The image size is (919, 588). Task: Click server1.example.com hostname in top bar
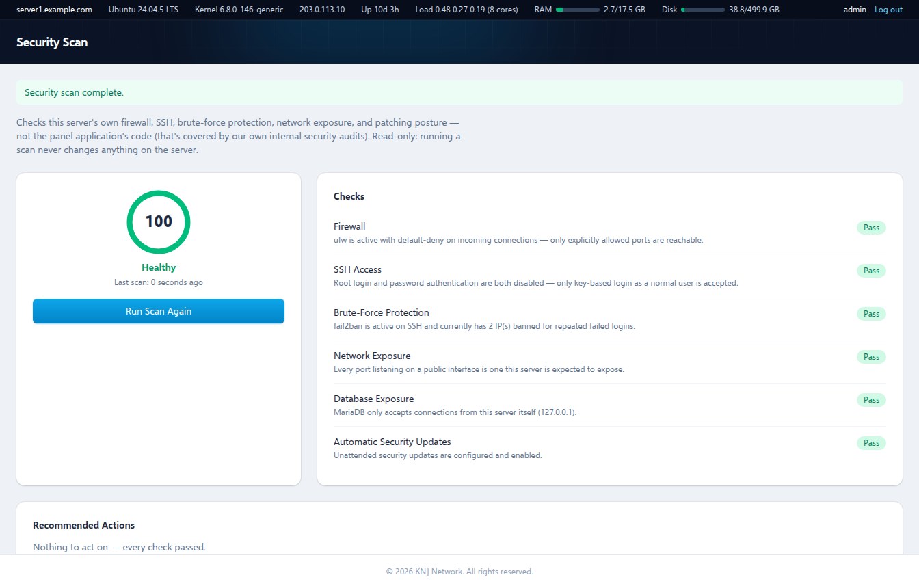coord(54,10)
